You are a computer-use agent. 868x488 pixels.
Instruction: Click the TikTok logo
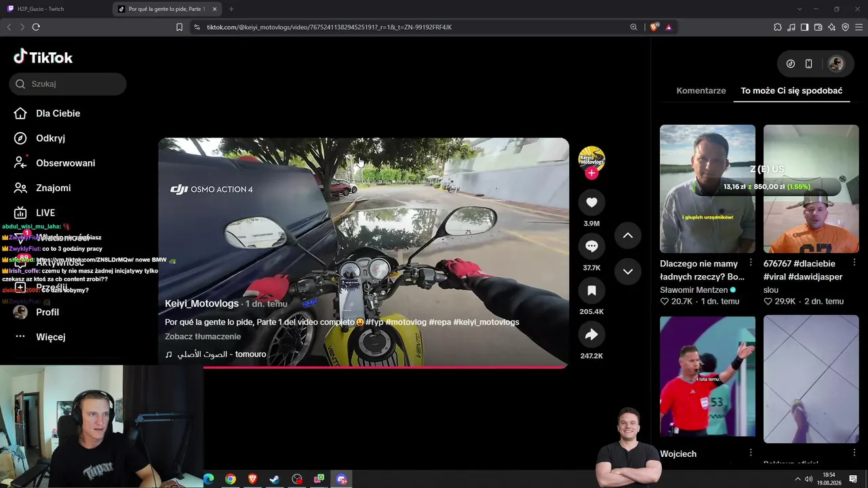click(43, 57)
